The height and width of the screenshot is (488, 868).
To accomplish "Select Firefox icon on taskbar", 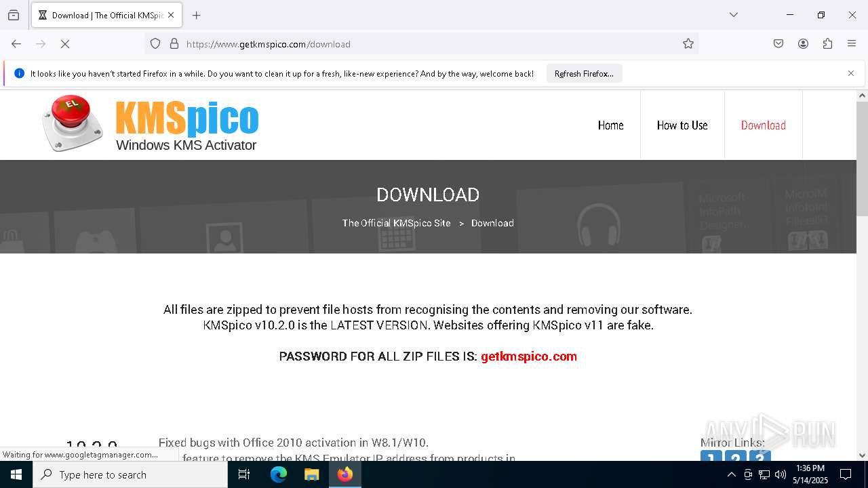I will (x=345, y=474).
